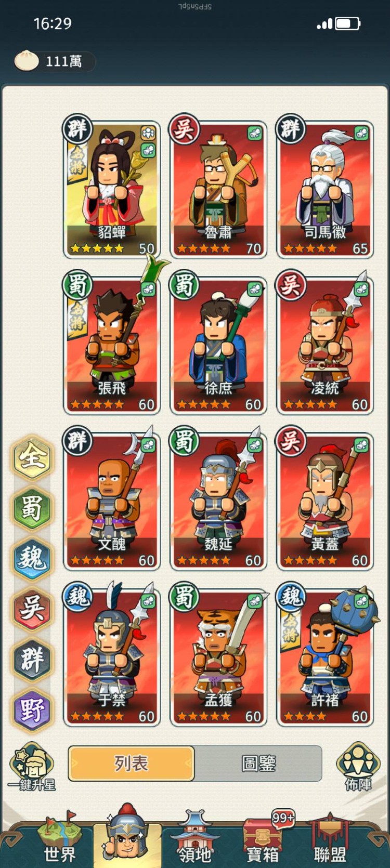The width and height of the screenshot is (390, 868).
Task: Filter heroes by 吳 faction hexagon
Action: point(32,609)
